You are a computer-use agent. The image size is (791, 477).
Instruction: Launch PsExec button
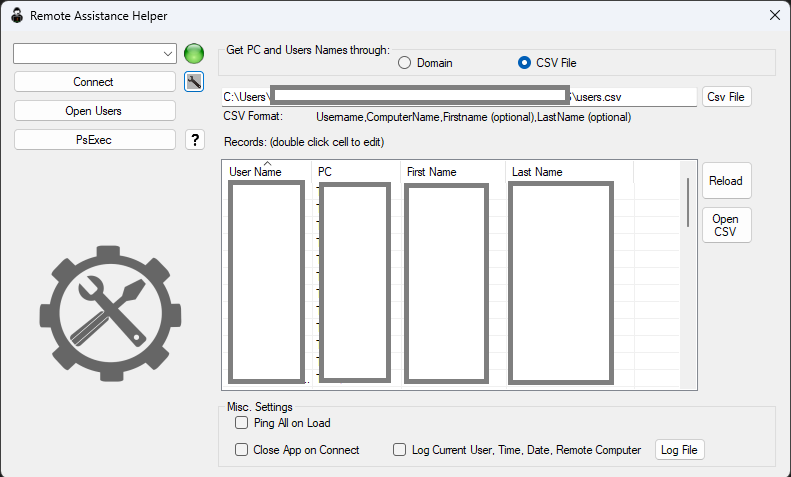coord(94,140)
